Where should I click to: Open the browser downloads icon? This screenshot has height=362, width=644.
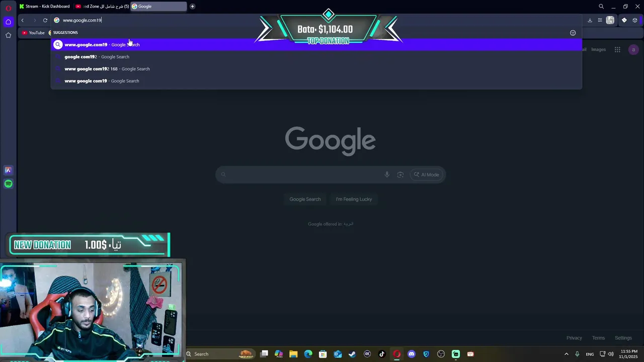tap(590, 20)
